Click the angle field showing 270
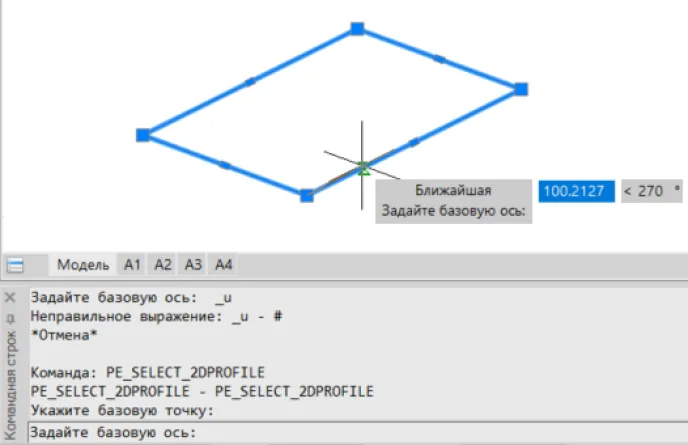This screenshot has height=445, width=688. click(651, 191)
